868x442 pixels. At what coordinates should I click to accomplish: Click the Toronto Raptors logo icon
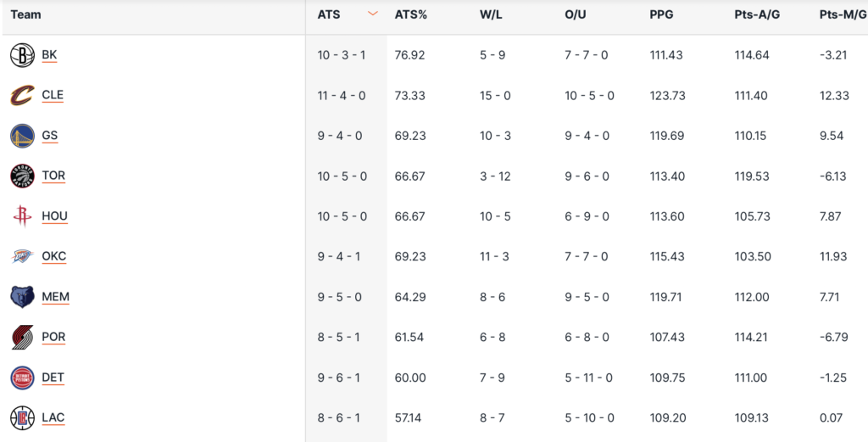pyautogui.click(x=22, y=176)
